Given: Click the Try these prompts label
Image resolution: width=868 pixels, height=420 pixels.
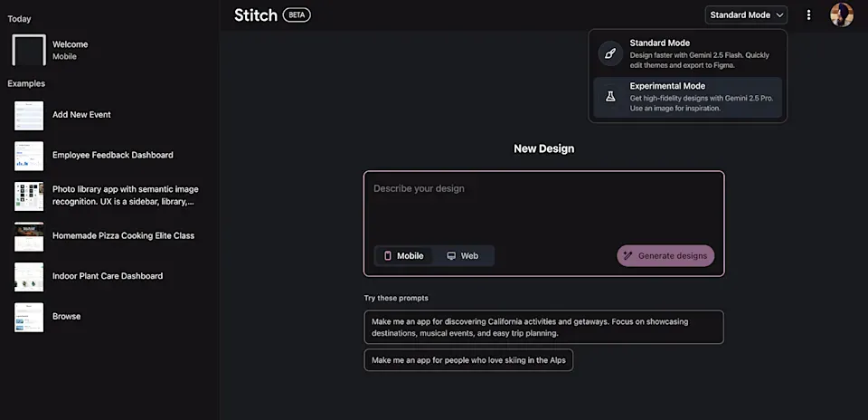Looking at the screenshot, I should coord(396,298).
